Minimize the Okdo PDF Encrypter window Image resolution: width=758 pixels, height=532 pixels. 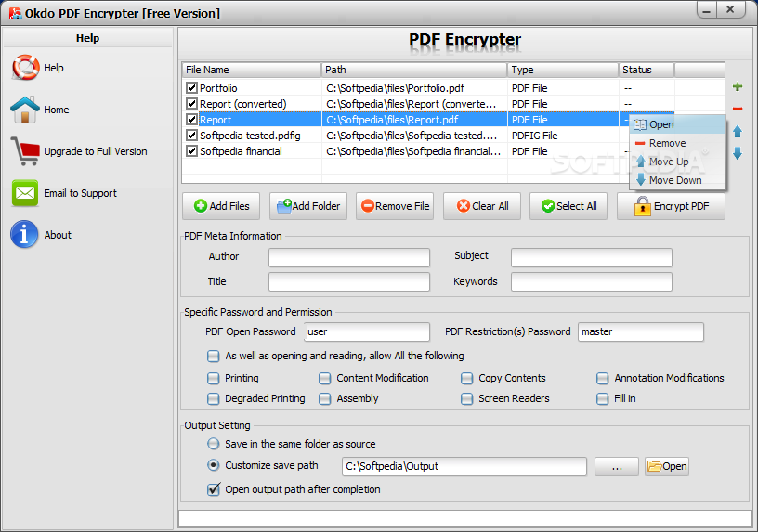[x=706, y=10]
